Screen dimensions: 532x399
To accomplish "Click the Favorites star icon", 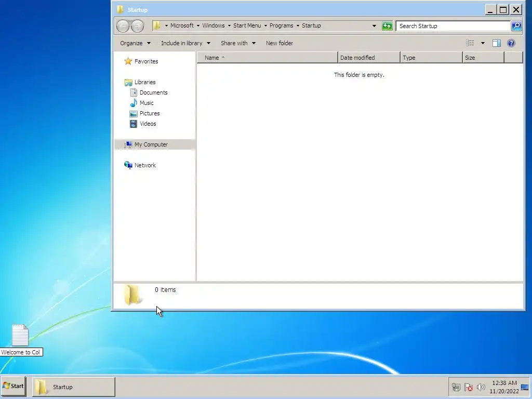I will 128,61.
